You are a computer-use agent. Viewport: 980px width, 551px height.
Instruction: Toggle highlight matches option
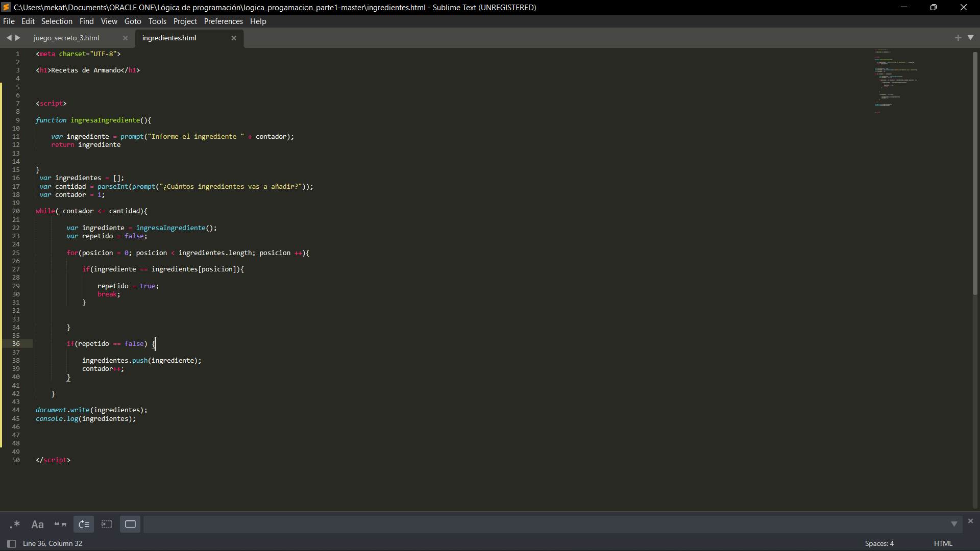tap(130, 524)
